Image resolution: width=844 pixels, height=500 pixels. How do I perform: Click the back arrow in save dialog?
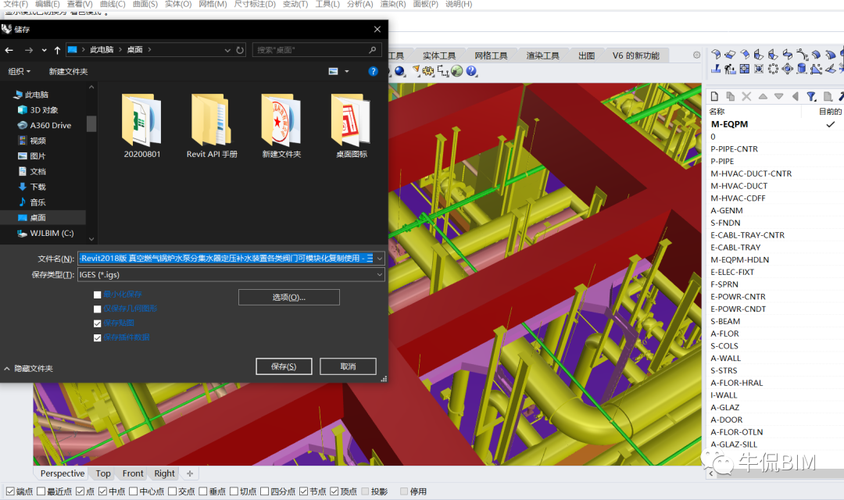pyautogui.click(x=9, y=50)
